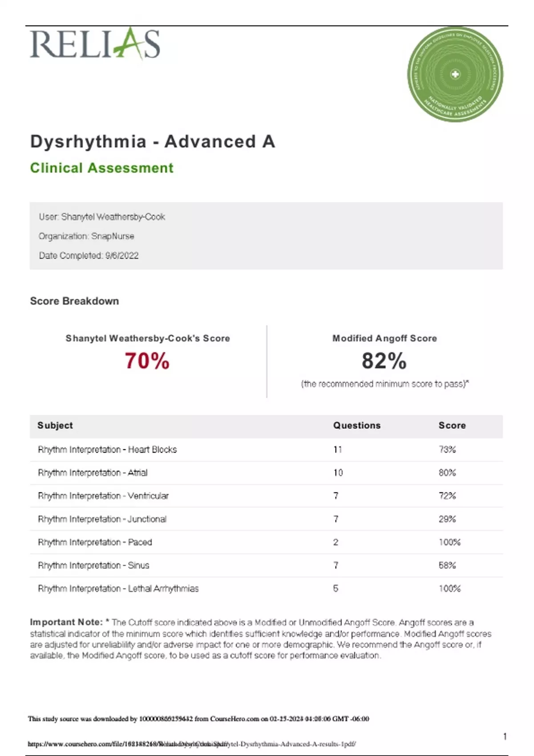
Task: Select the Questions column header
Action: point(357,426)
